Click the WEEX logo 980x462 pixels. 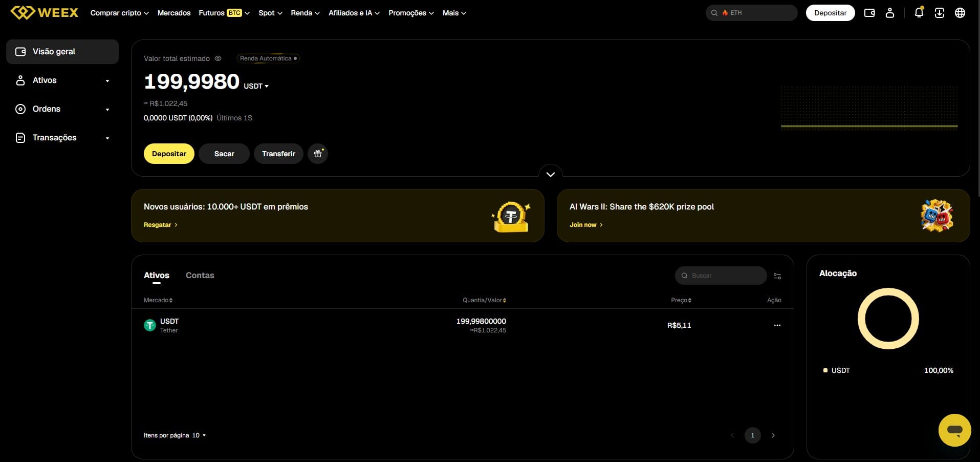pyautogui.click(x=45, y=13)
